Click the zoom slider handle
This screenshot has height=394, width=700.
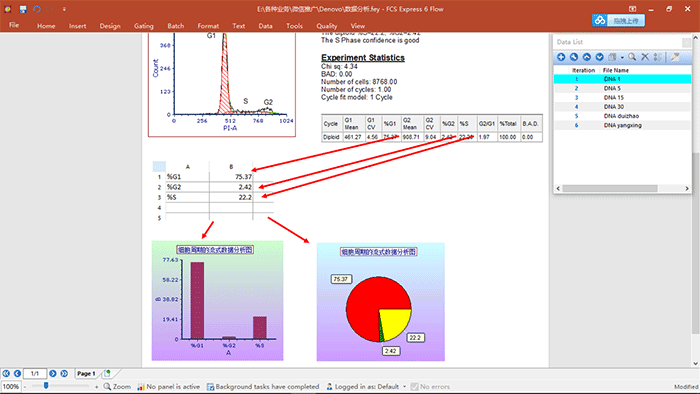pyautogui.click(x=46, y=385)
